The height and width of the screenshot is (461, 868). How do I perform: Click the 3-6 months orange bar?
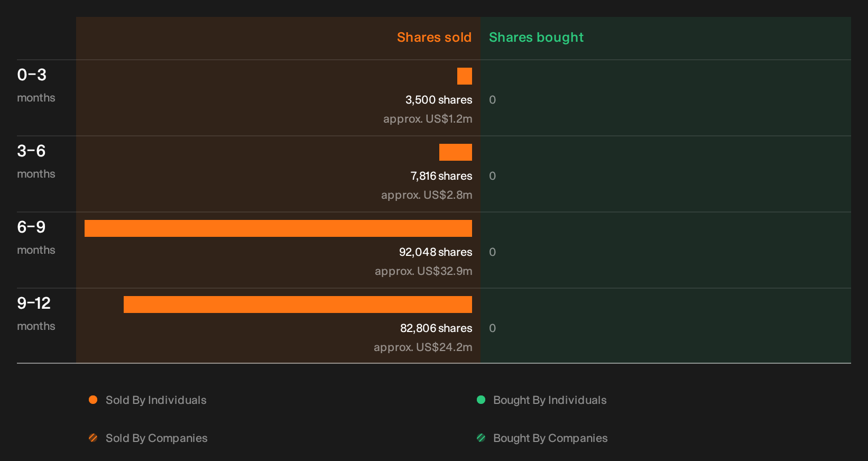pos(456,152)
